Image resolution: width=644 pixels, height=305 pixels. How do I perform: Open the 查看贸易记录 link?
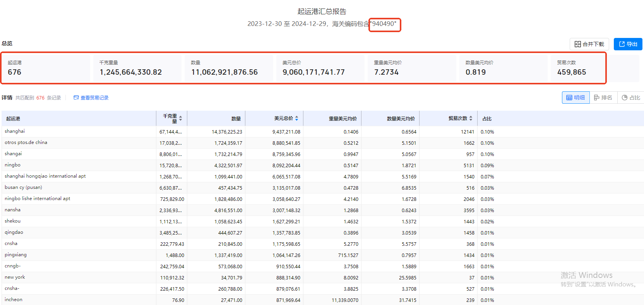tap(91, 98)
